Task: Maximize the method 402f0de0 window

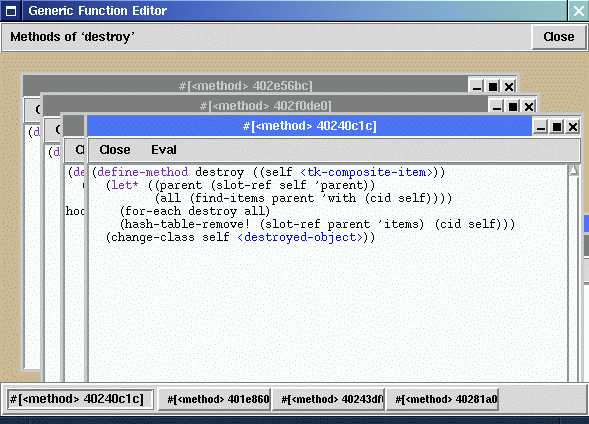Action: click(x=513, y=107)
